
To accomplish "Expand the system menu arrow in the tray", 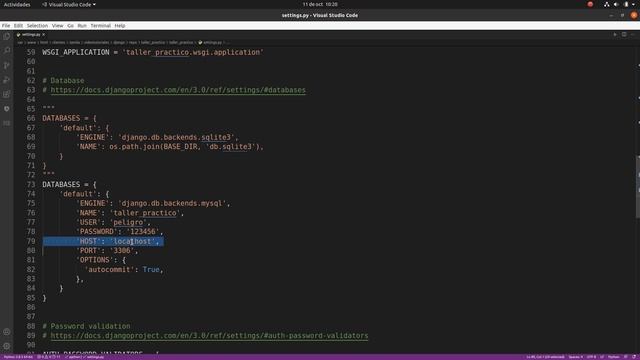I will (633, 4).
